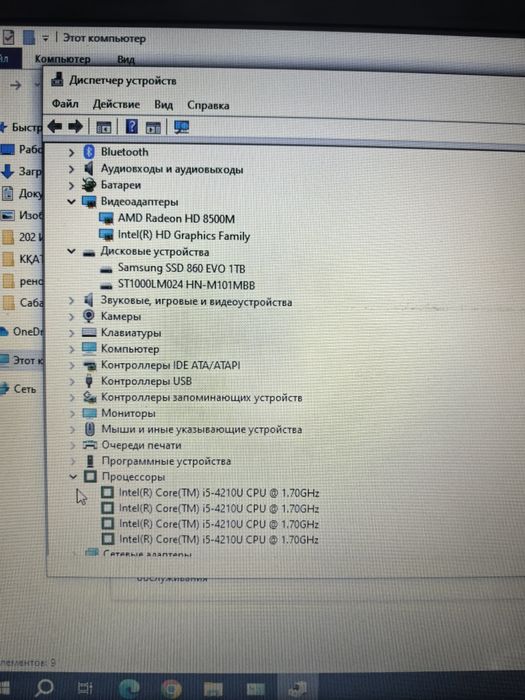This screenshot has width=525, height=700.
Task: Select the Контроллеры IDE ATA/ATAPI icon
Action: tap(90, 366)
